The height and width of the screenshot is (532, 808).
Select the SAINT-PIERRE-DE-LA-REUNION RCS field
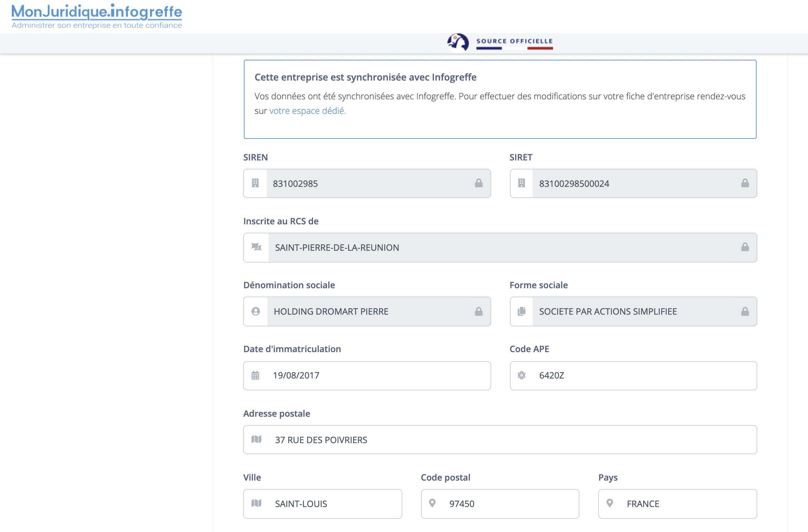pos(500,248)
